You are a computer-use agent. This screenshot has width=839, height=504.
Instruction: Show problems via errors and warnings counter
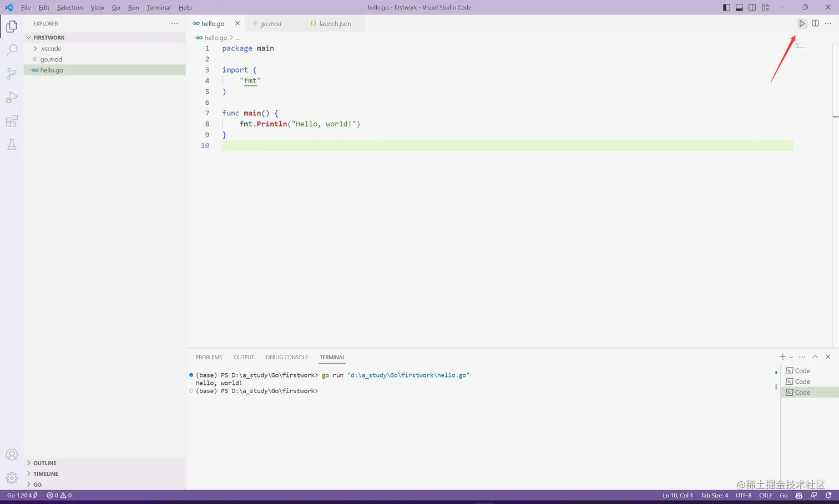pyautogui.click(x=59, y=495)
